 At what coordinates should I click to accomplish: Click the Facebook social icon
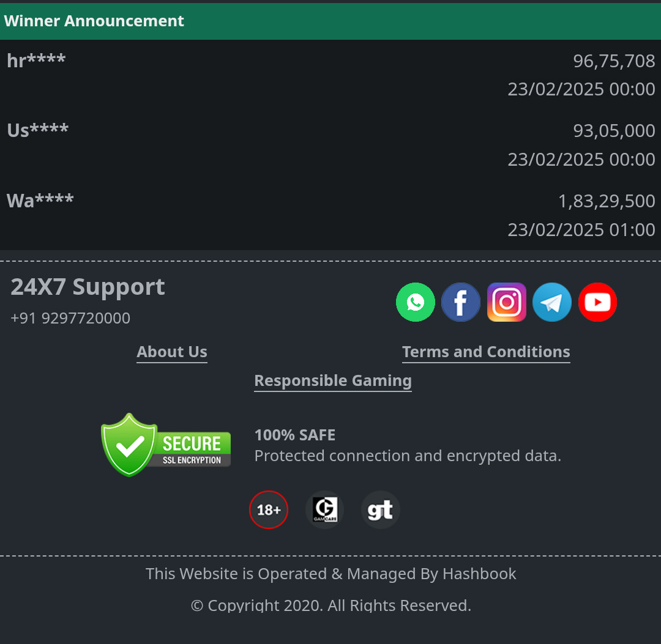(x=461, y=302)
